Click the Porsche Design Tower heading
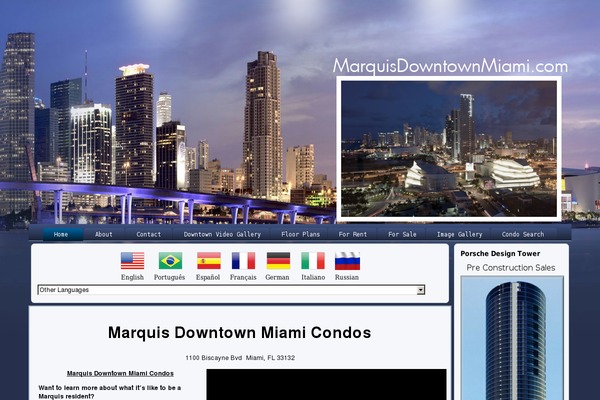This screenshot has width=600, height=400. coord(500,253)
